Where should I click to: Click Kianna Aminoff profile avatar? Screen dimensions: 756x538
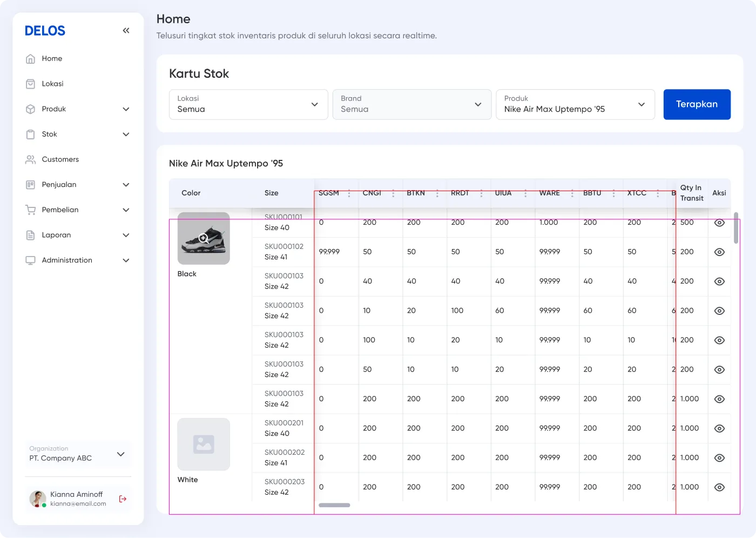(x=37, y=499)
